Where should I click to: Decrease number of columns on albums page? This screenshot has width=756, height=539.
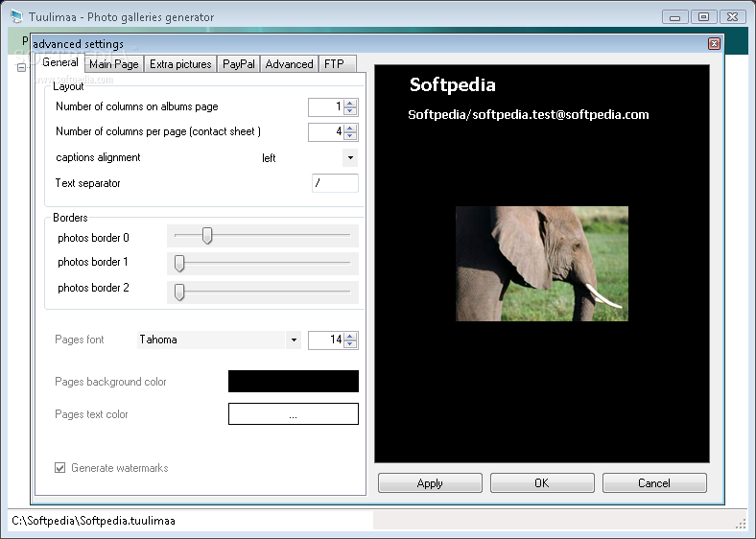(350, 111)
